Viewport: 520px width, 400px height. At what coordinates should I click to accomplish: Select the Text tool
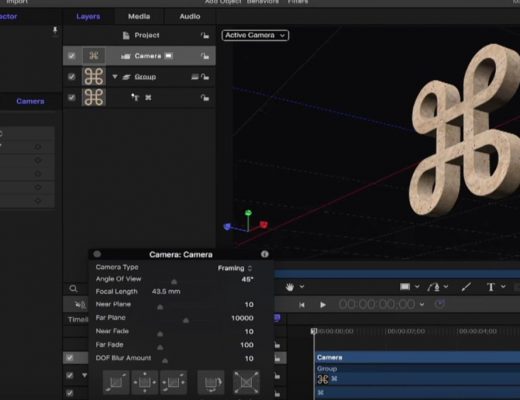point(491,287)
